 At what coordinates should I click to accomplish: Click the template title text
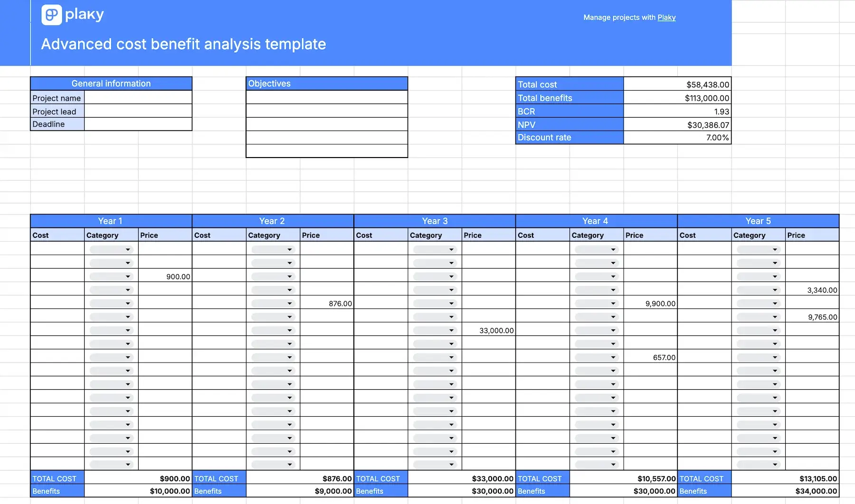183,44
